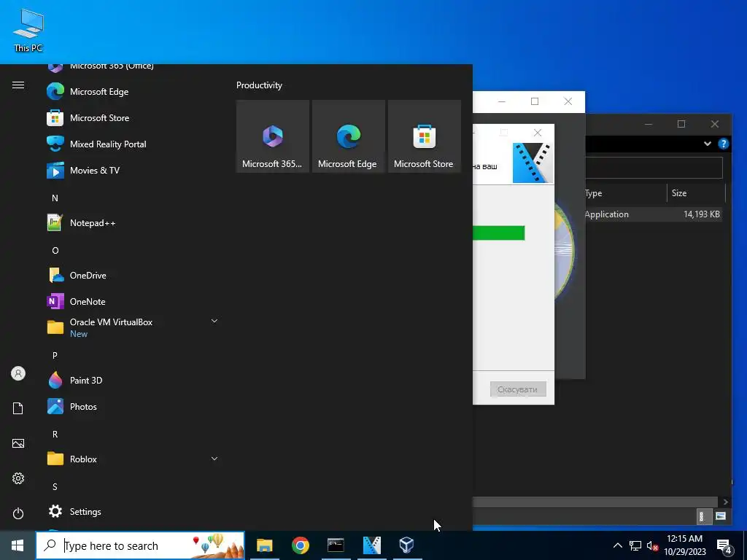Click the Explorer horizontal scrollbar right arrow
Image resolution: width=747 pixels, height=560 pixels.
725,502
